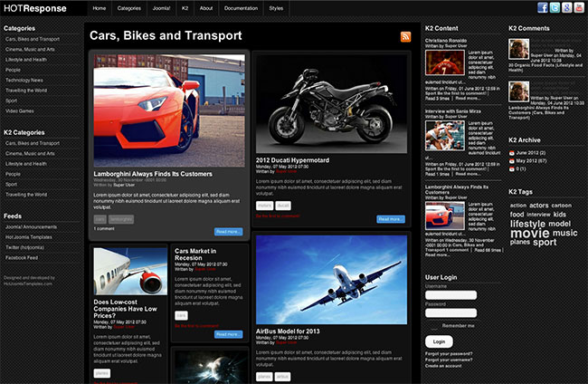
Task: Click the ducati tag under Ducati article
Action: (x=283, y=206)
